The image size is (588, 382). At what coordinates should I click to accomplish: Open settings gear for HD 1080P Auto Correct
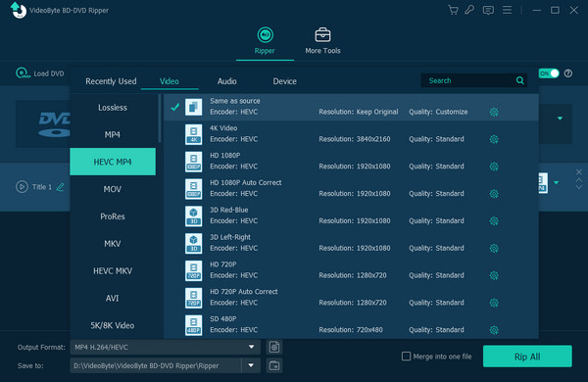coord(494,194)
